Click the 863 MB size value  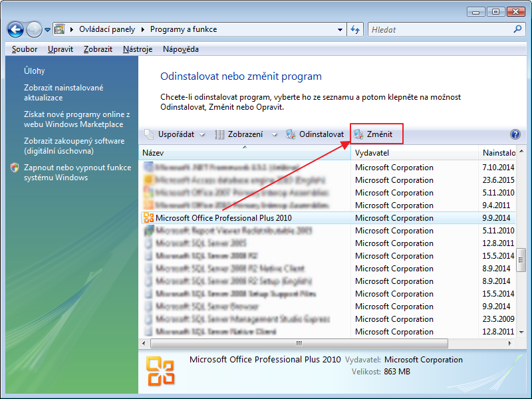pos(397,372)
